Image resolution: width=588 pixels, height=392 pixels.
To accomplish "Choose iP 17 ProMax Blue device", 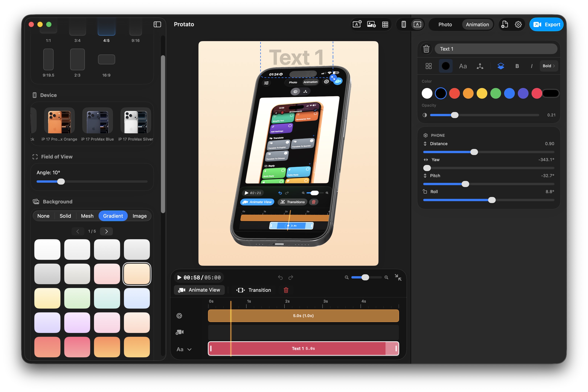I will 97,124.
